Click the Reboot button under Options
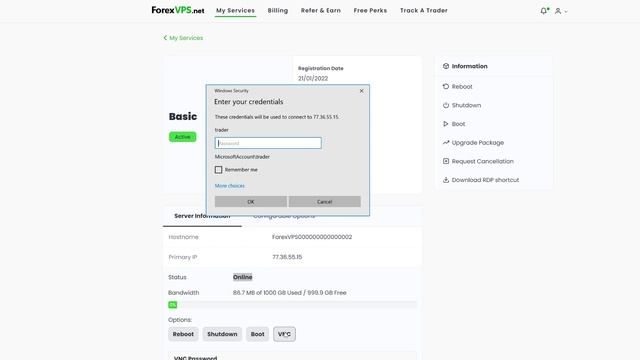The width and height of the screenshot is (640, 360). 183,334
